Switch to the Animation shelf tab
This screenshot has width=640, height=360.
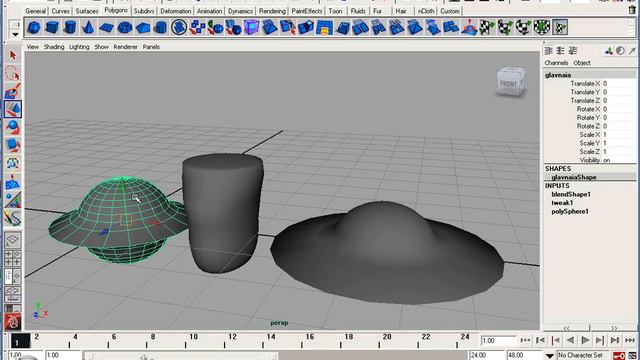(x=210, y=11)
